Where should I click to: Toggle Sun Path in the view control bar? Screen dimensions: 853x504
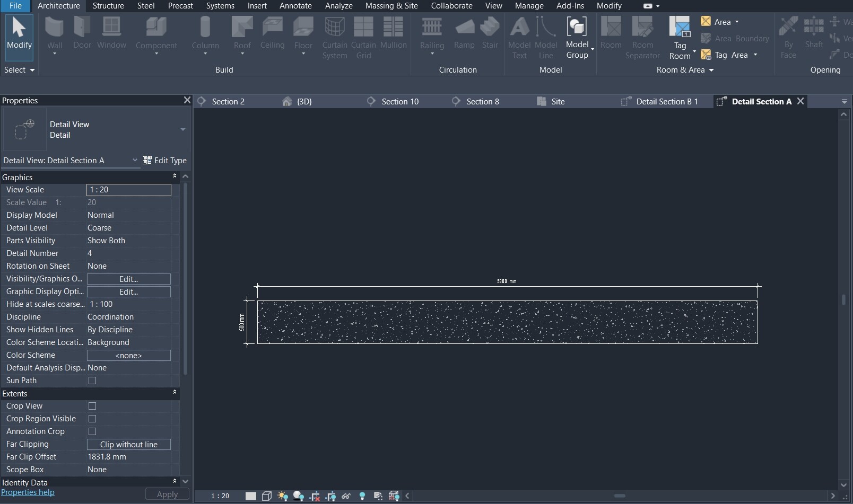coord(283,496)
